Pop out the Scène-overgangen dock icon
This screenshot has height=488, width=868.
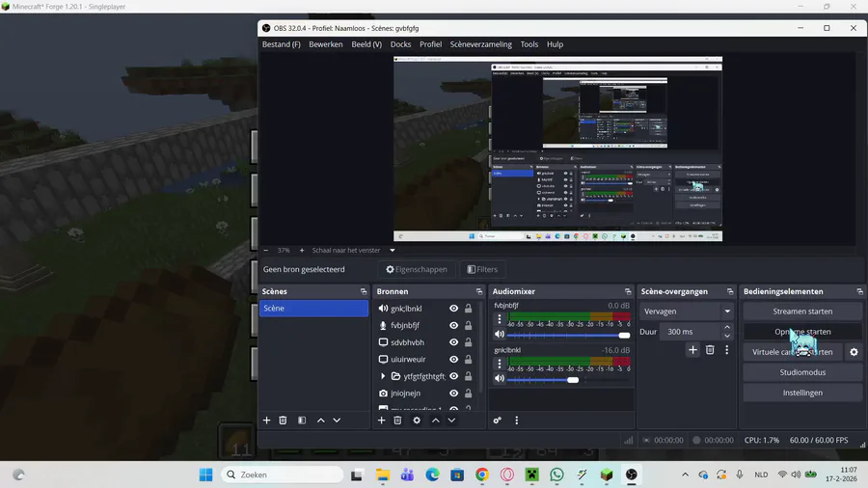pos(730,291)
